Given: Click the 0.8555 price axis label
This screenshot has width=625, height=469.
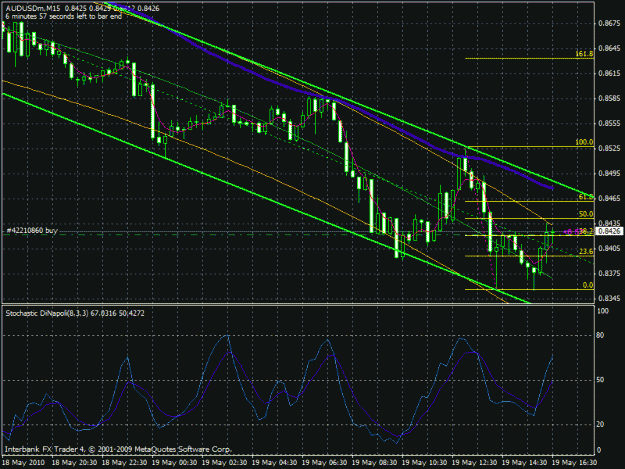Looking at the screenshot, I should pos(609,124).
